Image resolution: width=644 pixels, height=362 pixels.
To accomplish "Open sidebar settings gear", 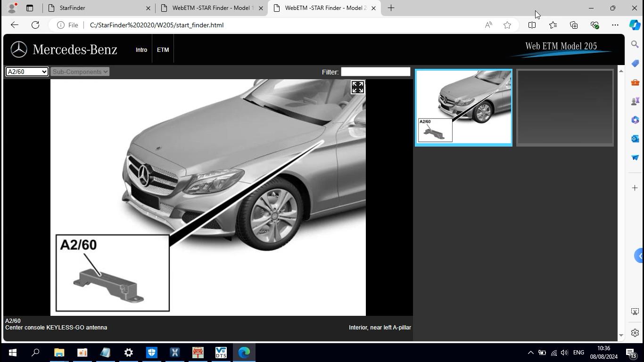I will 635,333.
